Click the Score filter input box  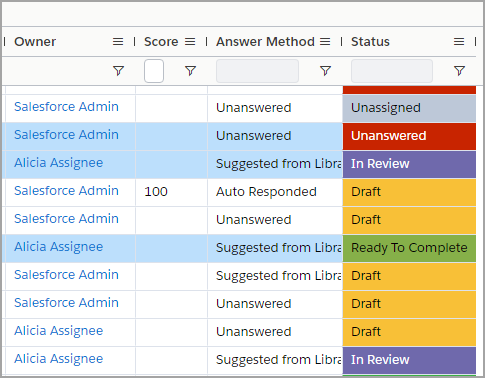[x=154, y=71]
